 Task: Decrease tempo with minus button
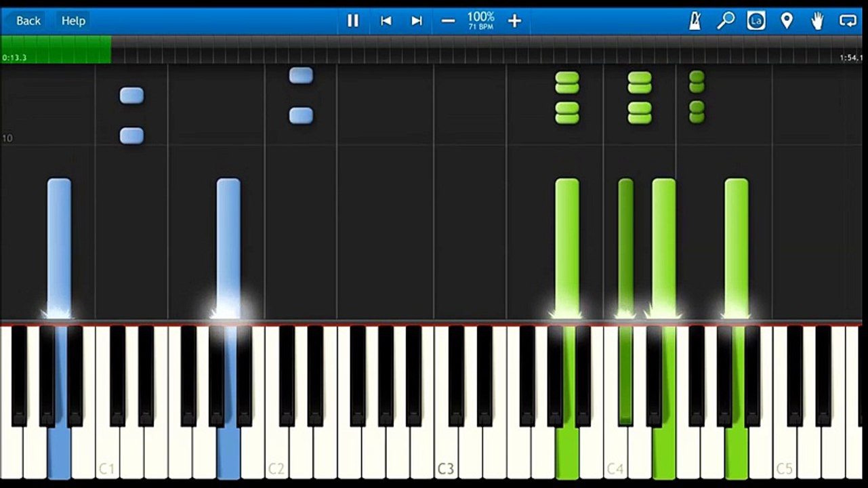pyautogui.click(x=448, y=21)
